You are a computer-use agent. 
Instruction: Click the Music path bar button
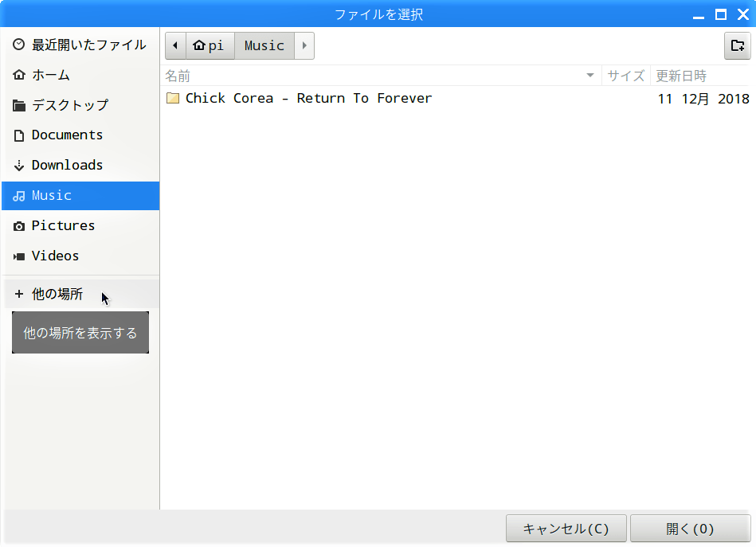(x=264, y=46)
